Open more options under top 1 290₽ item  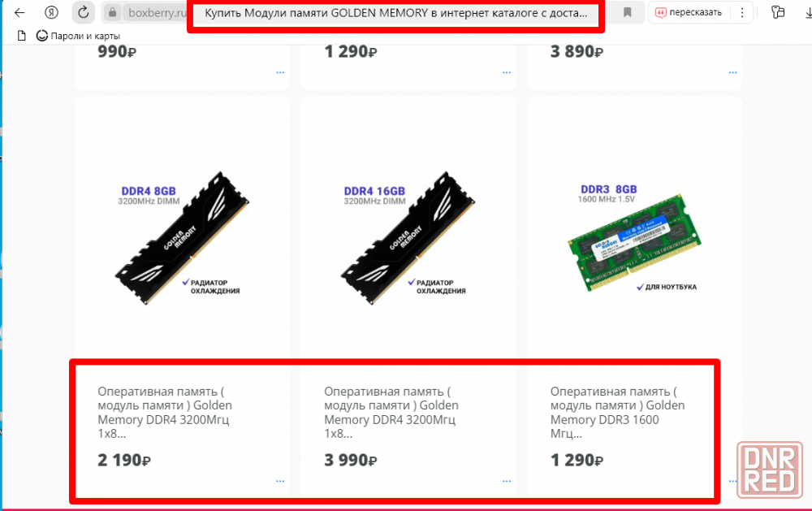[507, 72]
